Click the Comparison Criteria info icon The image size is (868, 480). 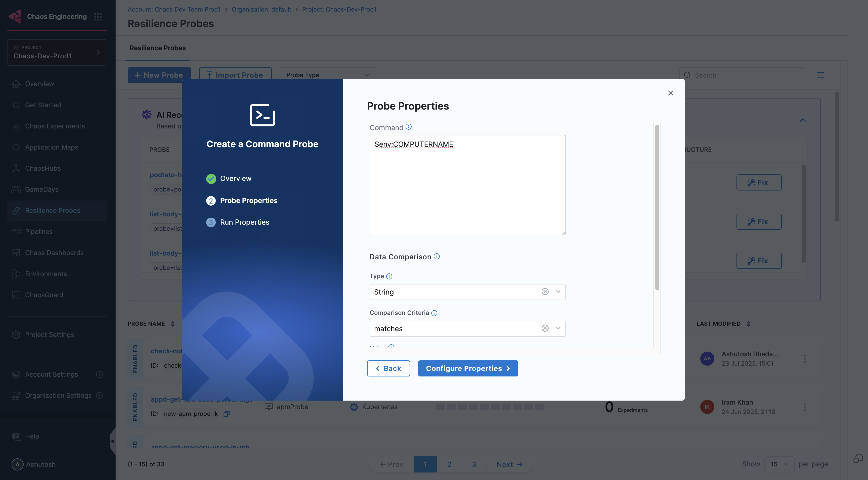coord(434,313)
